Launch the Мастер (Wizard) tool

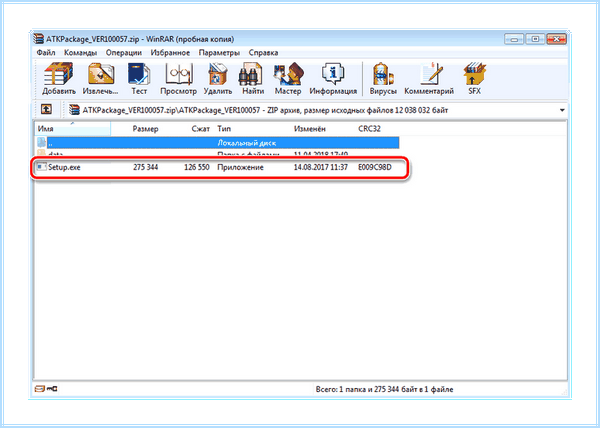click(288, 79)
